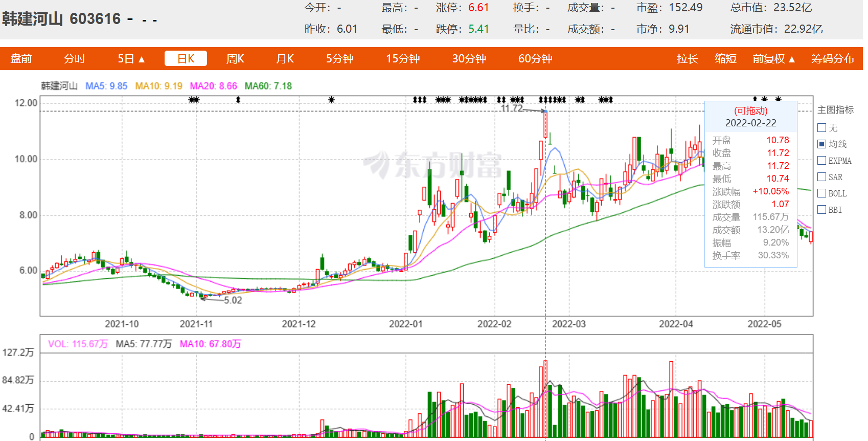This screenshot has width=868, height=441.
Task: Click the MA20: 8.66 legend label
Action: (213, 86)
